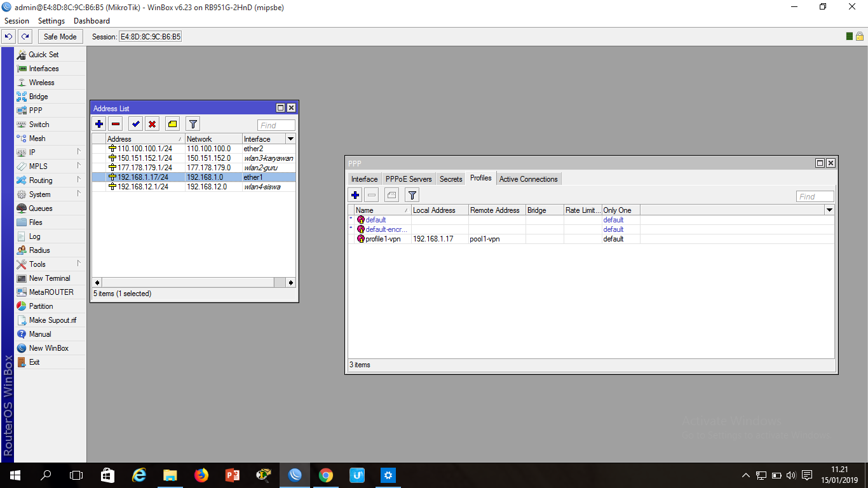Click the Redo arrow in toolbar
The image size is (868, 488).
(25, 37)
